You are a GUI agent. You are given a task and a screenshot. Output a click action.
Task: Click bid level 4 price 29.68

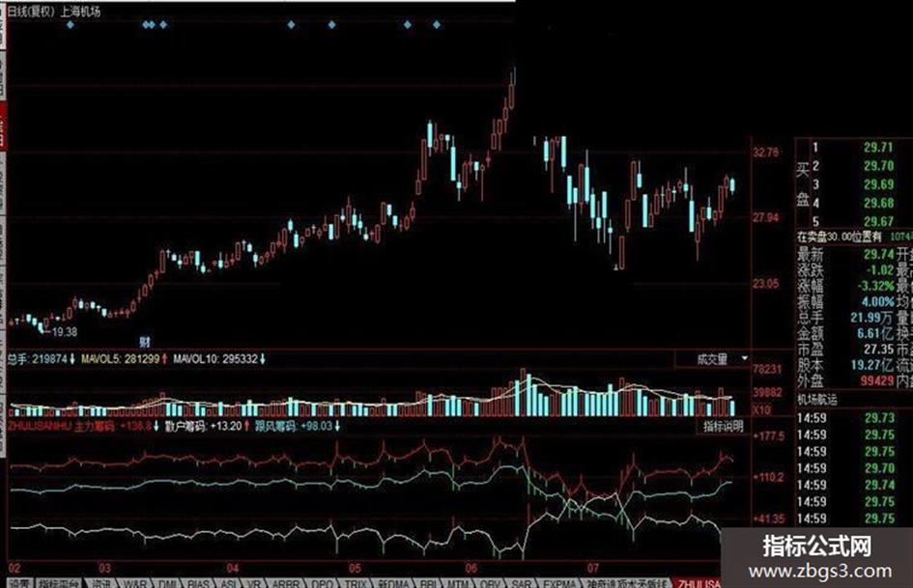click(x=878, y=203)
